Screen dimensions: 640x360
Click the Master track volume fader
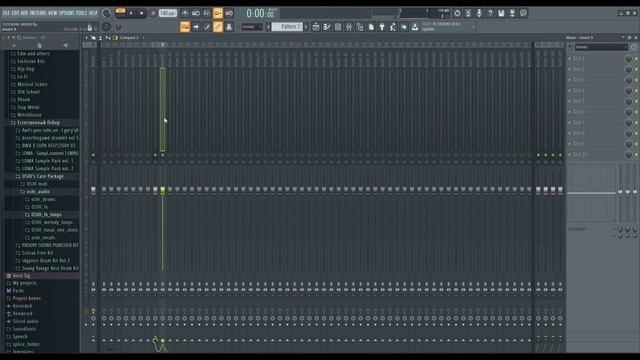93,190
